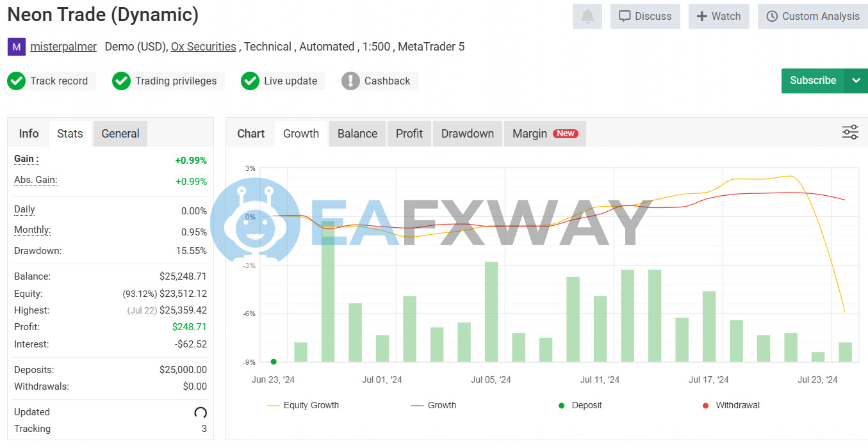Click the Abs. Gain label

coord(36,180)
